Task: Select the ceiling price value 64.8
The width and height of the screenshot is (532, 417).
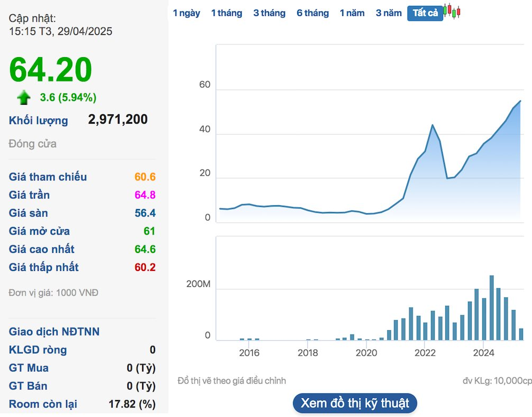Action: [145, 195]
